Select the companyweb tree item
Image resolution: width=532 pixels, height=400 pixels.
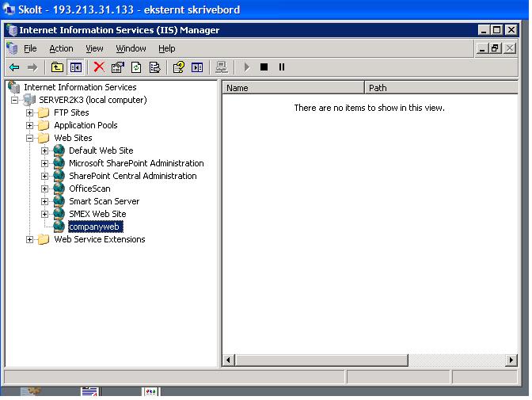[95, 227]
